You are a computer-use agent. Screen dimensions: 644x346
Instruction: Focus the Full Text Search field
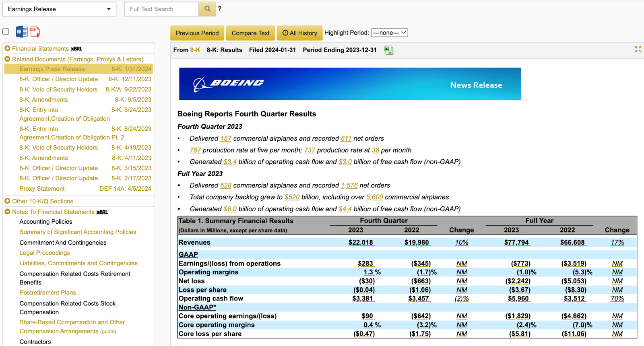(x=161, y=9)
